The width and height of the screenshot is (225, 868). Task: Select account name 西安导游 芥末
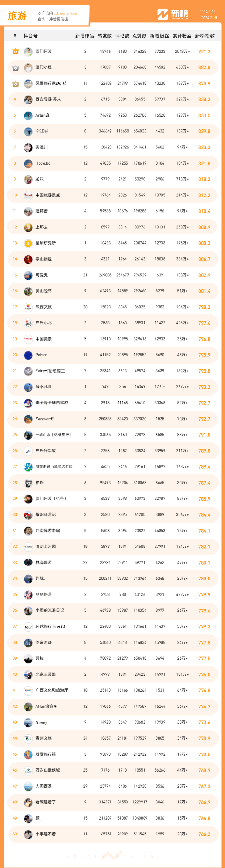[x=48, y=99]
